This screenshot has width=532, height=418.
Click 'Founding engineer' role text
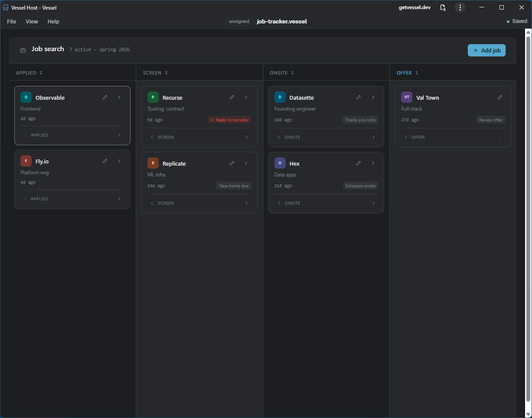click(x=295, y=109)
